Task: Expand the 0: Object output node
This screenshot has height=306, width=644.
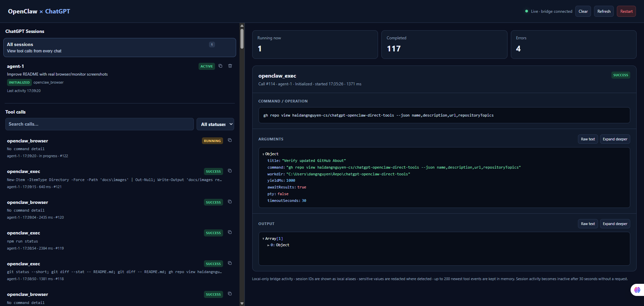Action: tap(268, 245)
